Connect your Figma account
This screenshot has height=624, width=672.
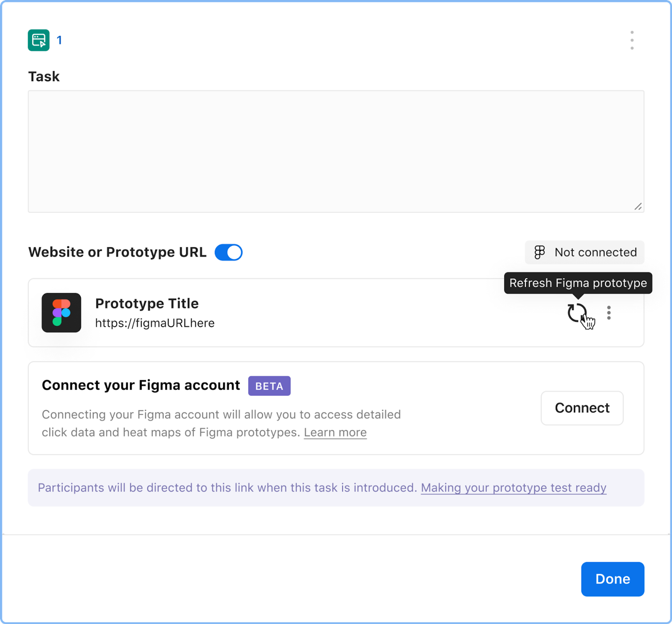582,408
